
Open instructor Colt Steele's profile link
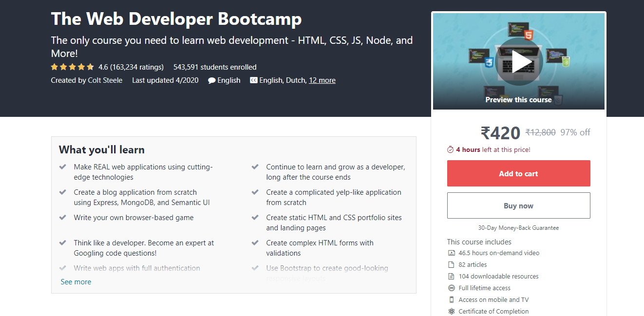tap(105, 80)
